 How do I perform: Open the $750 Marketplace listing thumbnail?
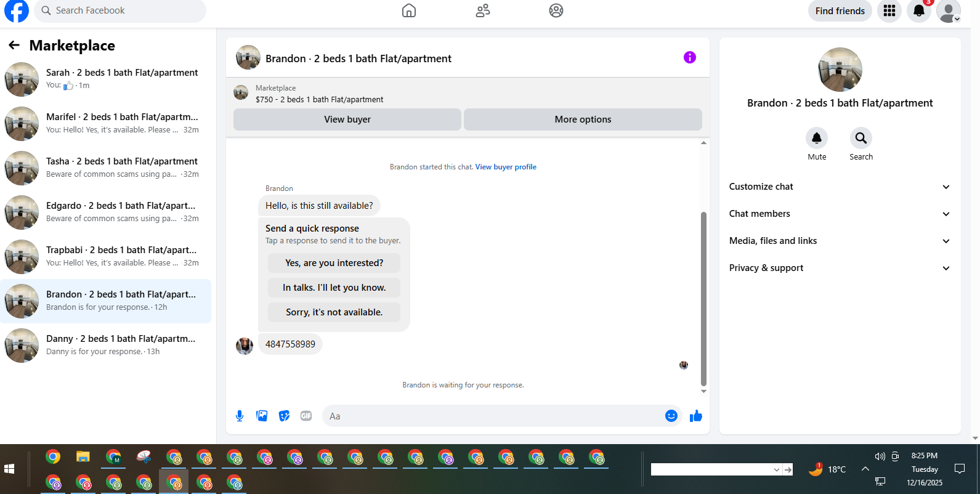241,93
